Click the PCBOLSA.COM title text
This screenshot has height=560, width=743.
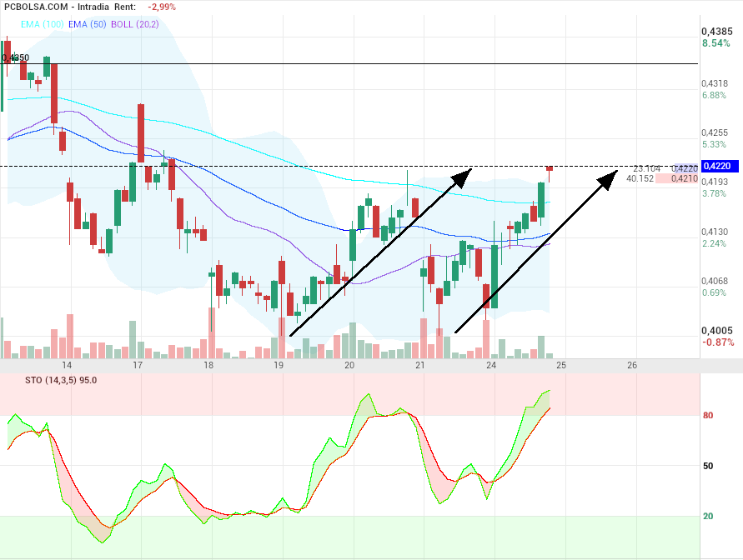pyautogui.click(x=36, y=7)
